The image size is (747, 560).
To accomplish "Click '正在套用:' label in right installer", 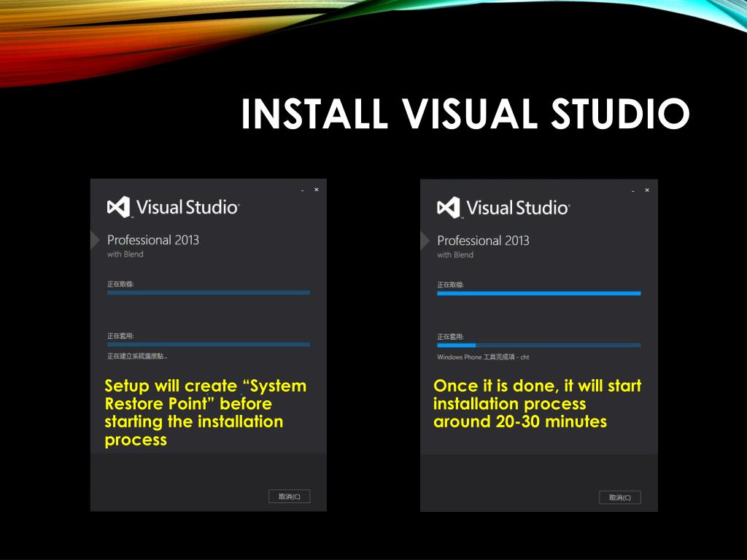I will [x=451, y=337].
